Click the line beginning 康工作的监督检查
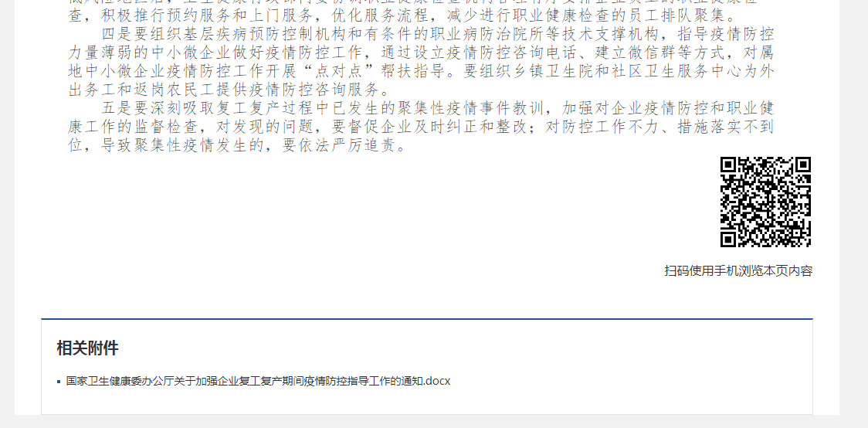This screenshot has height=428, width=868. click(421, 127)
